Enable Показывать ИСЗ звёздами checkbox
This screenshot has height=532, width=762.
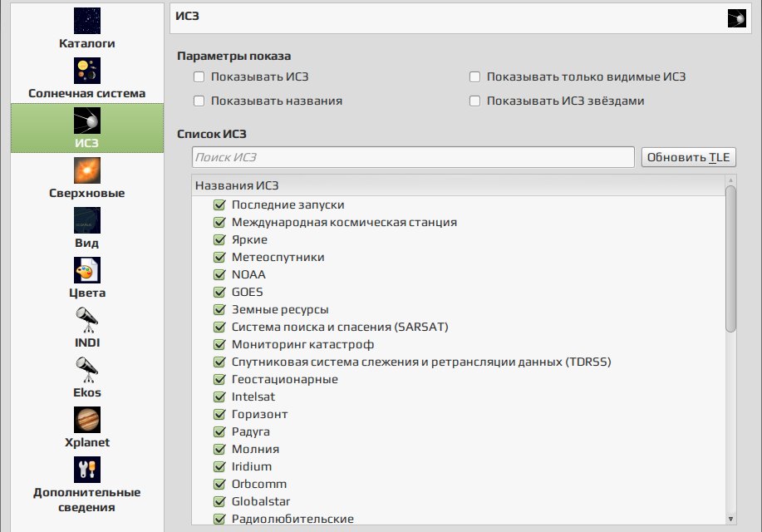[474, 101]
